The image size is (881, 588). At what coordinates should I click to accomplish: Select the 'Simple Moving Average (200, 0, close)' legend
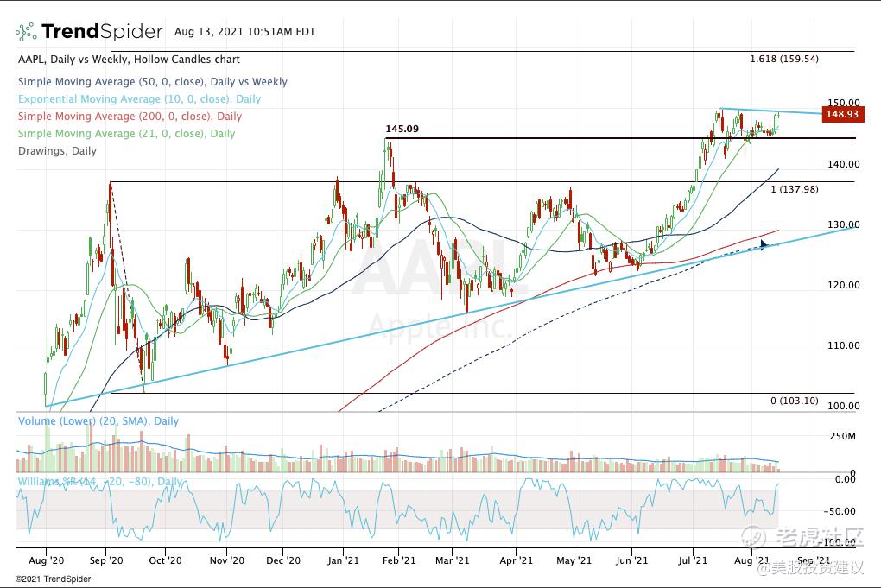130,117
